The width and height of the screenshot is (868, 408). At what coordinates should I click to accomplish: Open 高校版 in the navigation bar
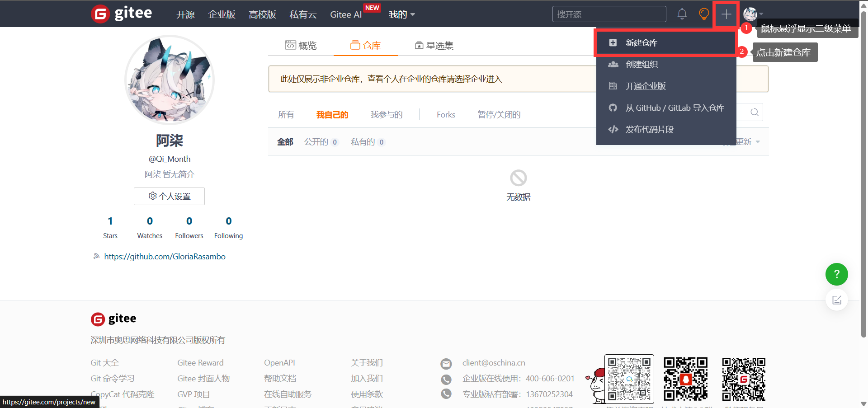262,14
